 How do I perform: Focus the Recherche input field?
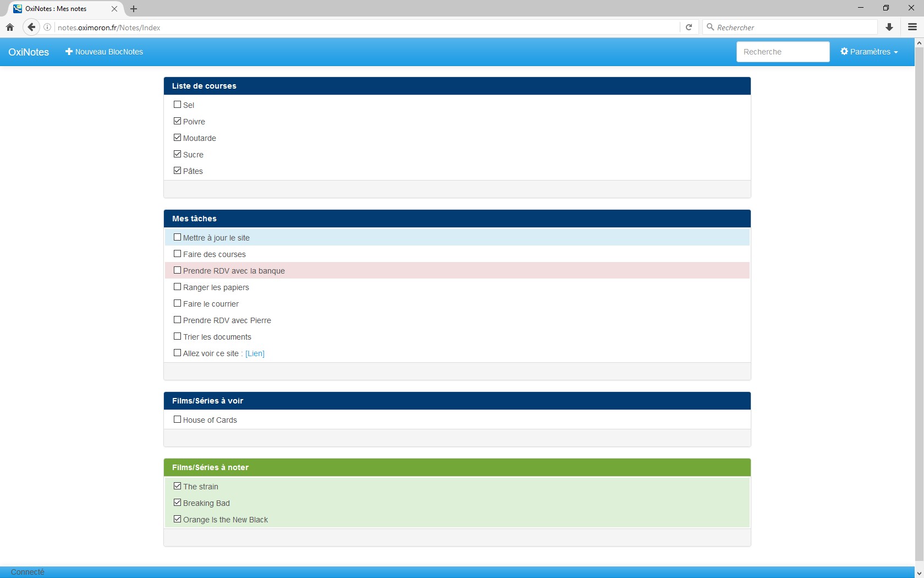tap(783, 52)
